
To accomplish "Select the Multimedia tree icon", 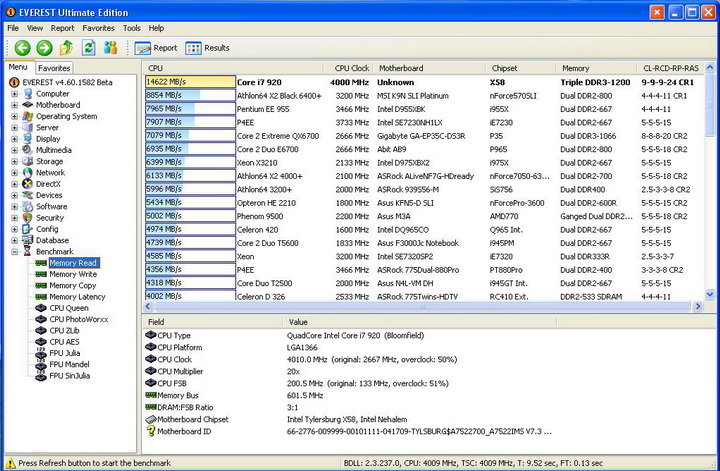I will 28,150.
